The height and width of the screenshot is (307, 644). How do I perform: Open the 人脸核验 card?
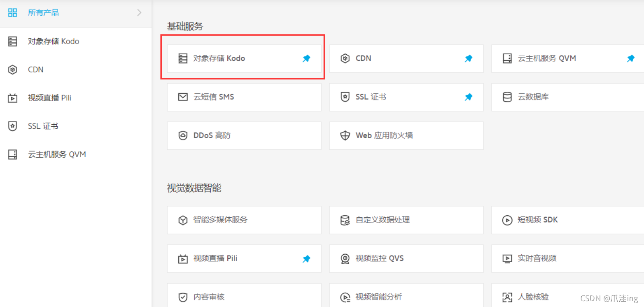coord(568,295)
